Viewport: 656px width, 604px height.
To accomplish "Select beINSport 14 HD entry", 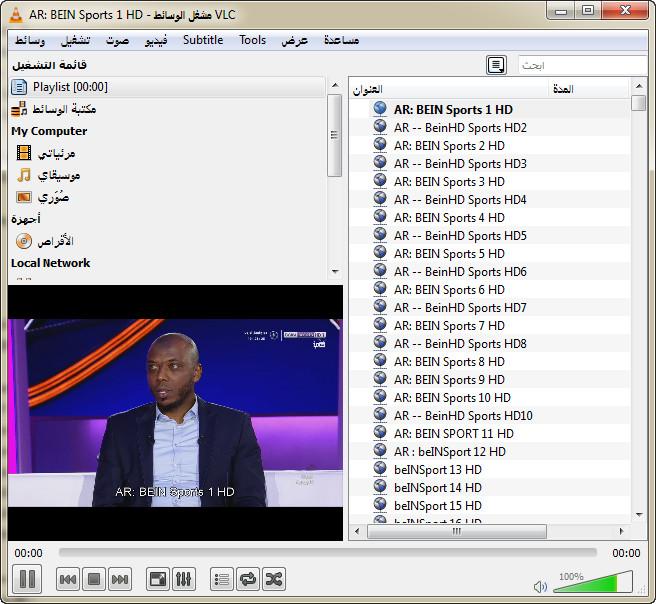I will click(438, 487).
